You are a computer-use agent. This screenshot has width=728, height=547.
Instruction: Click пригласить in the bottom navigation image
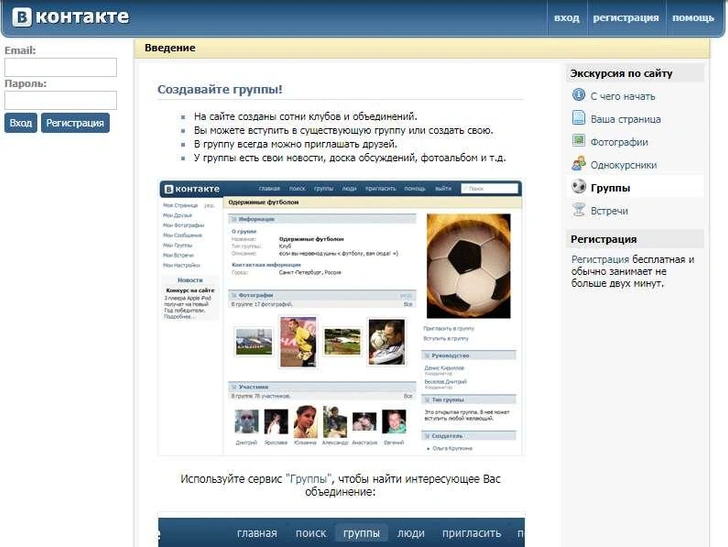pos(471,534)
